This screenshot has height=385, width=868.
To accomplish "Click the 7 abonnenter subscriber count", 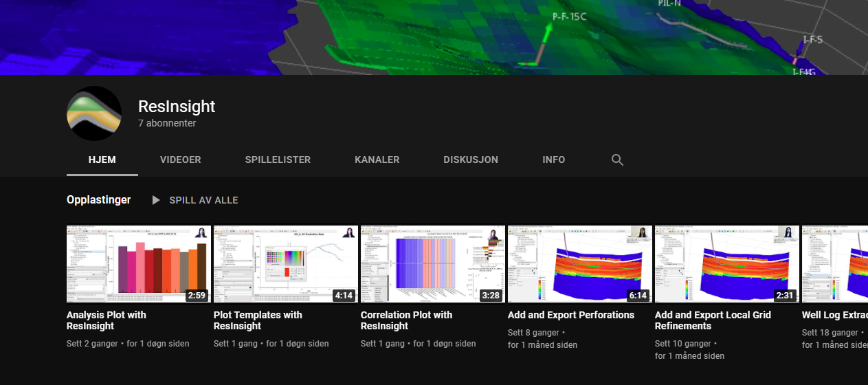I will 167,123.
